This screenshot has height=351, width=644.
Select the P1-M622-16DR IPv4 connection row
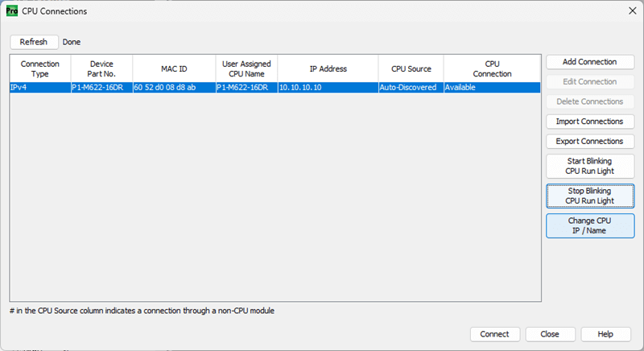[x=274, y=88]
